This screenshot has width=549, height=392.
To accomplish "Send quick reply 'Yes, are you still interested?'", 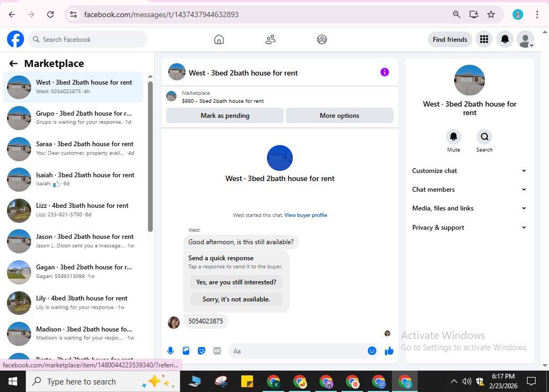I will (236, 282).
